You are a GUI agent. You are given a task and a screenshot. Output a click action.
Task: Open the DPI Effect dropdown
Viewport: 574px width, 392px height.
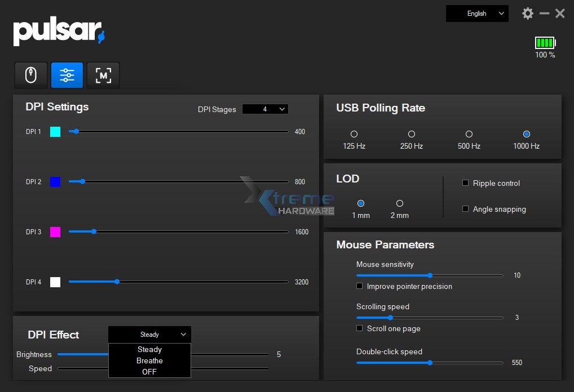149,334
